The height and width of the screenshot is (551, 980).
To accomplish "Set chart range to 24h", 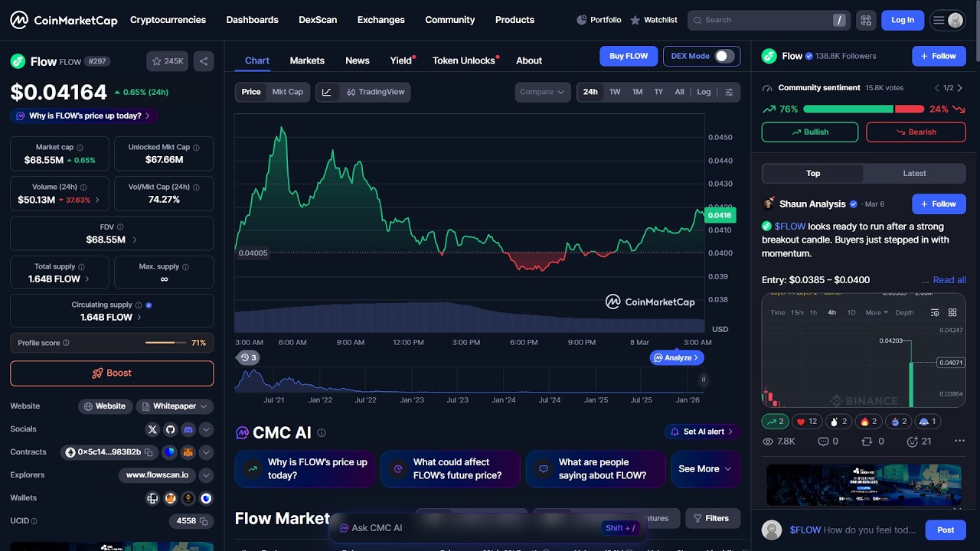I will 590,92.
